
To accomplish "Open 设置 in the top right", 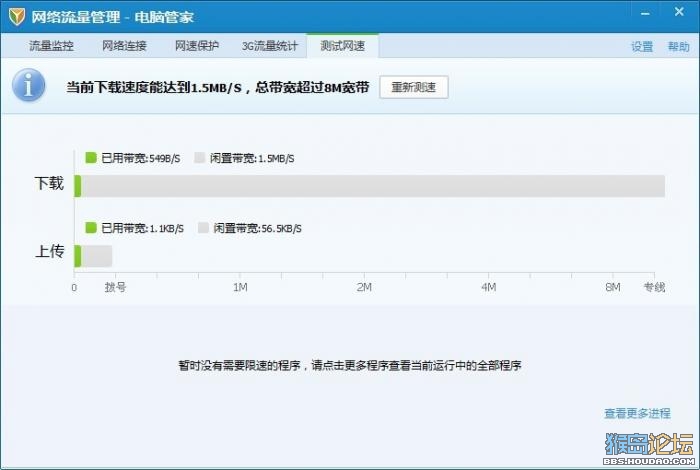I will pos(642,47).
